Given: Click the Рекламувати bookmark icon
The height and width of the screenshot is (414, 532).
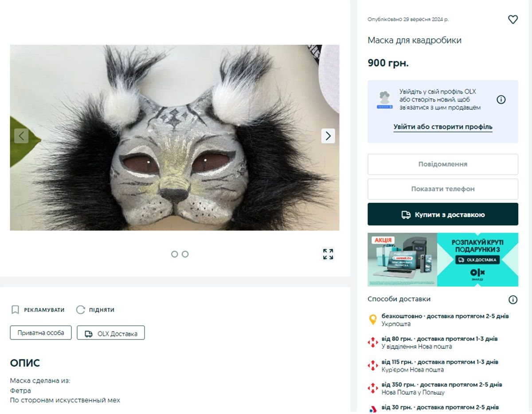Looking at the screenshot, I should pyautogui.click(x=15, y=310).
